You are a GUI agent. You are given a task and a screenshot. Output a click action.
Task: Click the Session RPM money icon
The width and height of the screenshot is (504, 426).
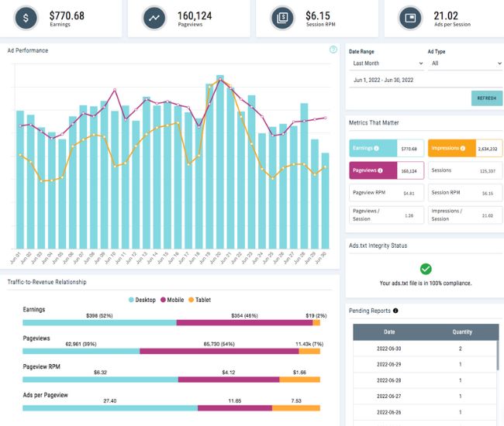click(x=282, y=18)
